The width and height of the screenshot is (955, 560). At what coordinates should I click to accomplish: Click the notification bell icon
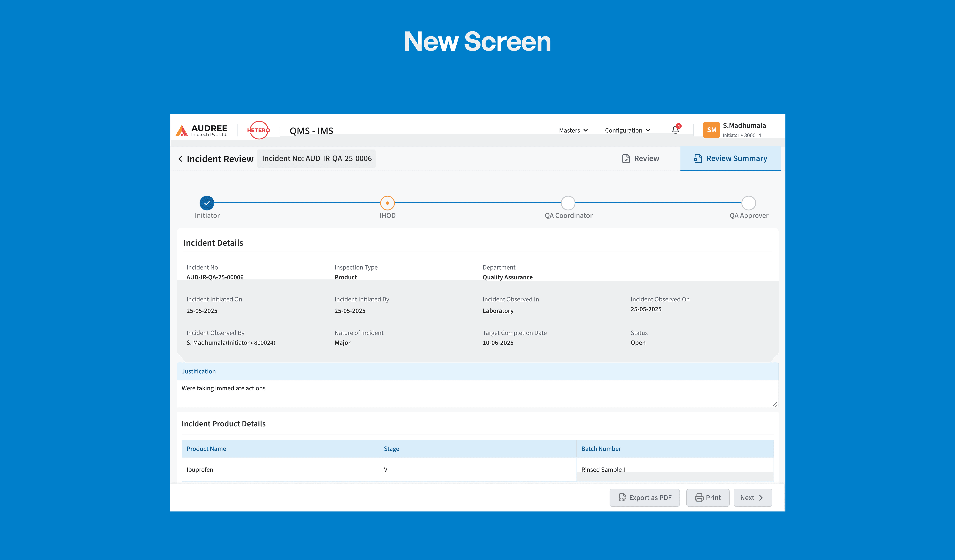[675, 130]
